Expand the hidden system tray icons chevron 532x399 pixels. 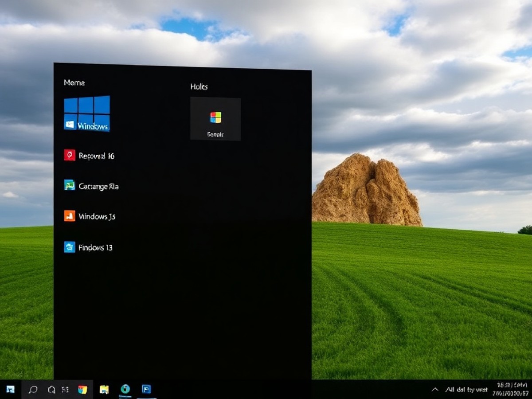tap(435, 389)
